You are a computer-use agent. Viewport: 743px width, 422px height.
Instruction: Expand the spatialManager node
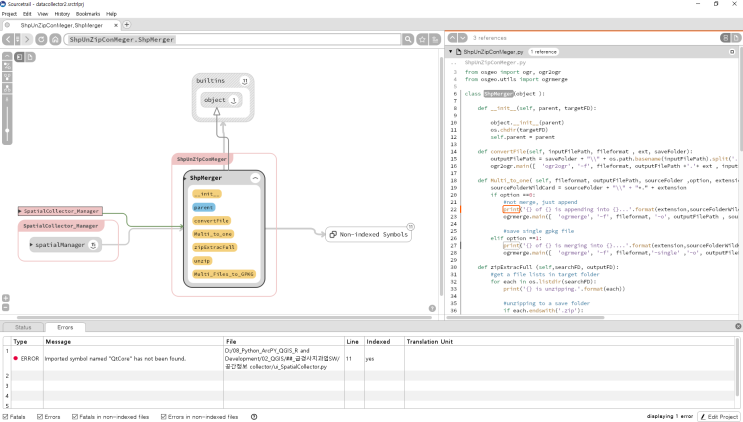[31, 245]
